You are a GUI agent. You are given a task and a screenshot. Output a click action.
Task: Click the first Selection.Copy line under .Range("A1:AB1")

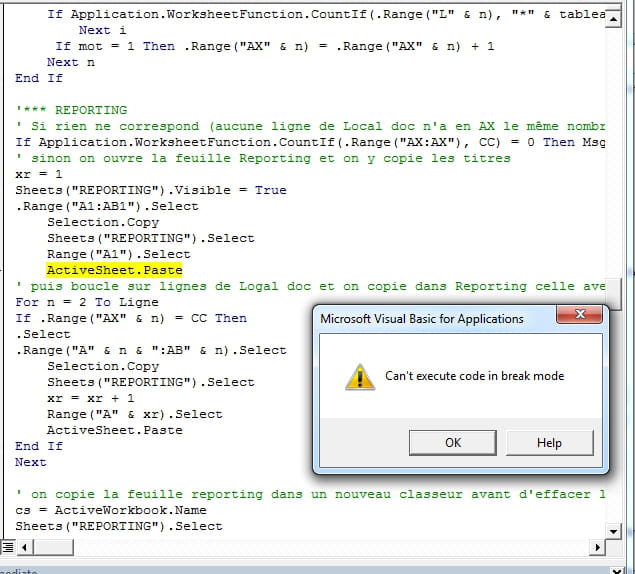pyautogui.click(x=103, y=222)
